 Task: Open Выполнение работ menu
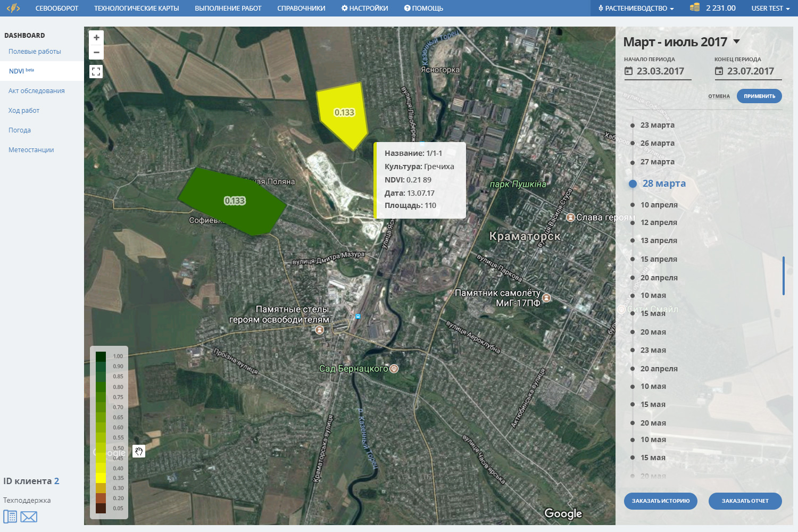coord(228,8)
